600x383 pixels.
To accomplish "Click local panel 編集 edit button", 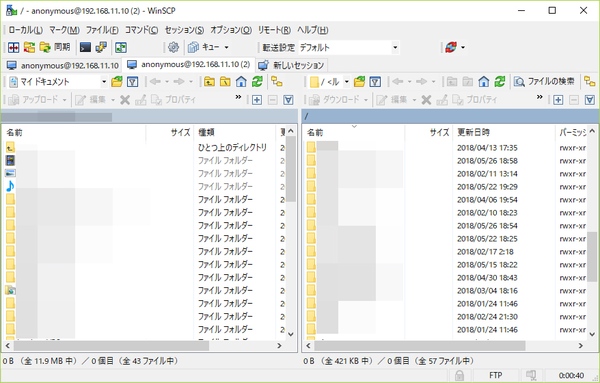I will pyautogui.click(x=90, y=100).
